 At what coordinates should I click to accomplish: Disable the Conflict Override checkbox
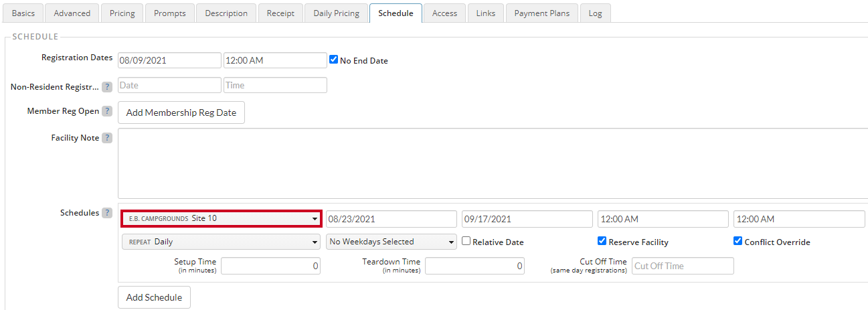pyautogui.click(x=738, y=241)
